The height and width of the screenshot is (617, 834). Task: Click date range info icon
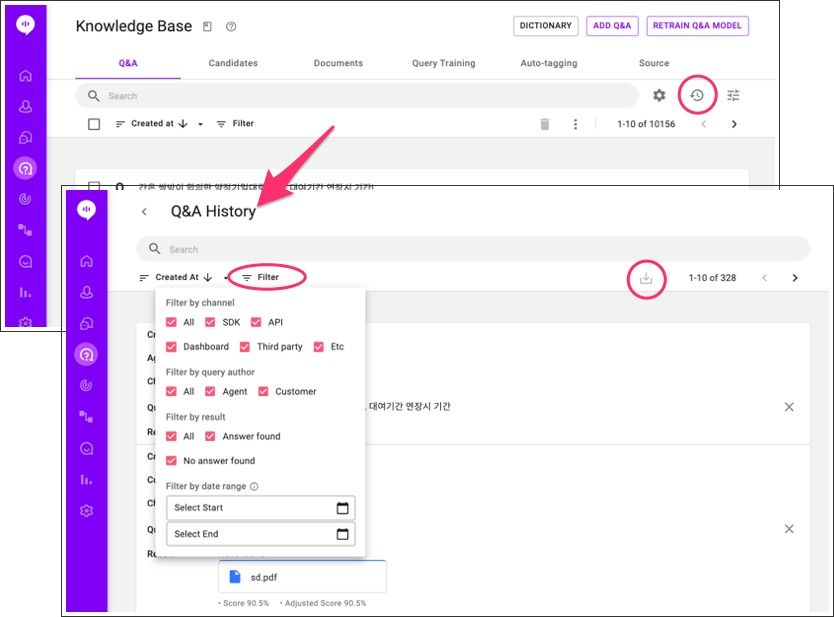254,486
